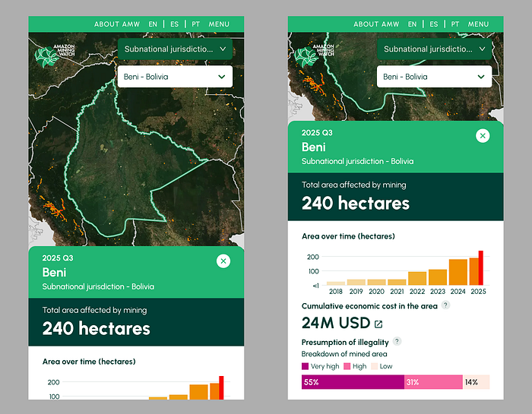The width and height of the screenshot is (532, 414).
Task: Switch language to EN in left mockup
Action: [153, 24]
